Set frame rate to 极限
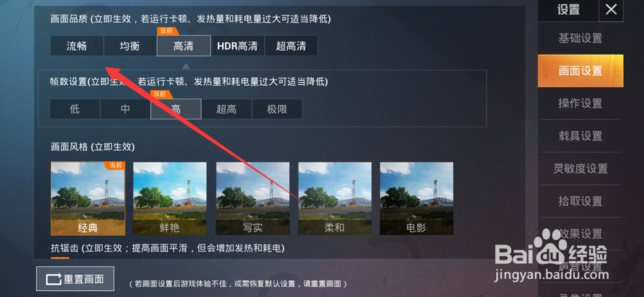Image resolution: width=644 pixels, height=297 pixels. click(x=277, y=109)
